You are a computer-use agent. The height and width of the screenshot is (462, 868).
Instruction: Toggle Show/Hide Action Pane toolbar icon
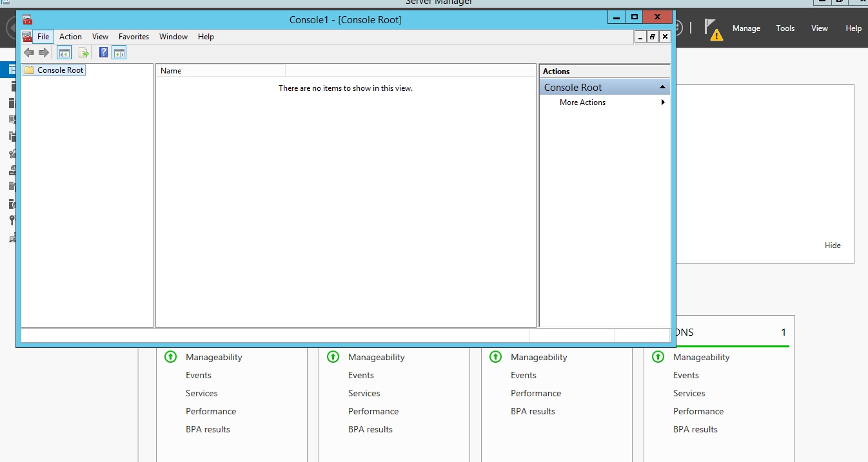119,53
